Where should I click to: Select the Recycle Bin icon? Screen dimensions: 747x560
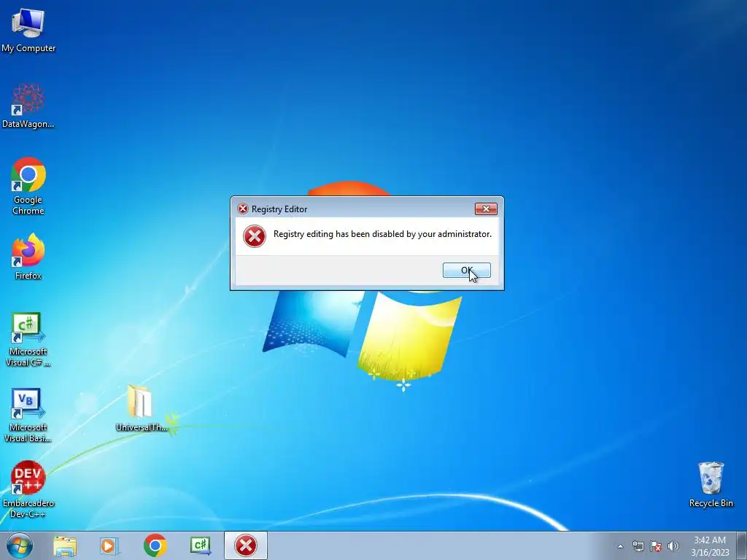pyautogui.click(x=711, y=484)
